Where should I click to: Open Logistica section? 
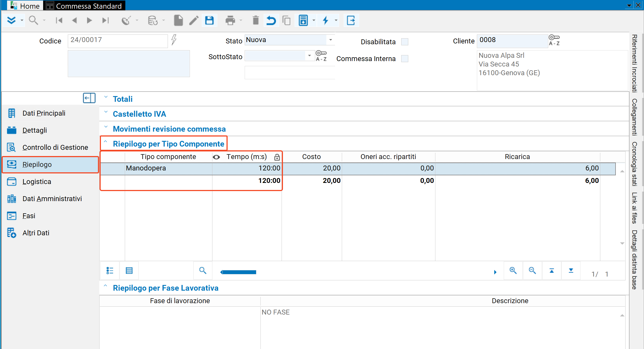(37, 182)
